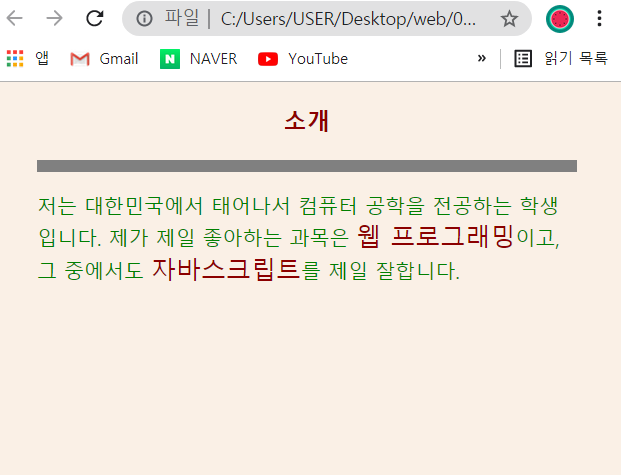Click the browser forward arrow
Viewport: 621px width, 475px height.
coord(54,18)
